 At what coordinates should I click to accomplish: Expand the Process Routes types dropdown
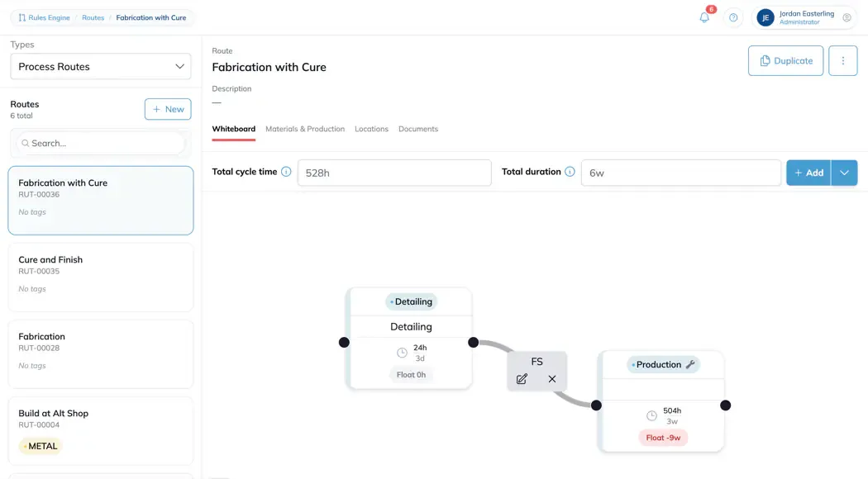(x=101, y=66)
